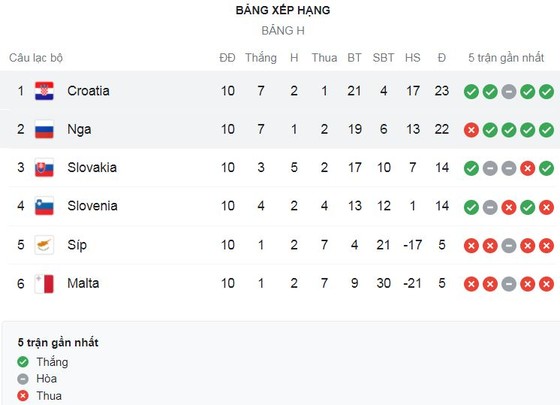Click Nga's red loss result icon
The width and height of the screenshot is (560, 405).
471,130
